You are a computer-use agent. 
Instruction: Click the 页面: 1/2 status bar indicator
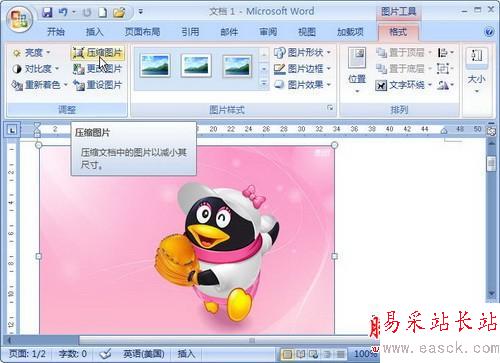tap(27, 354)
